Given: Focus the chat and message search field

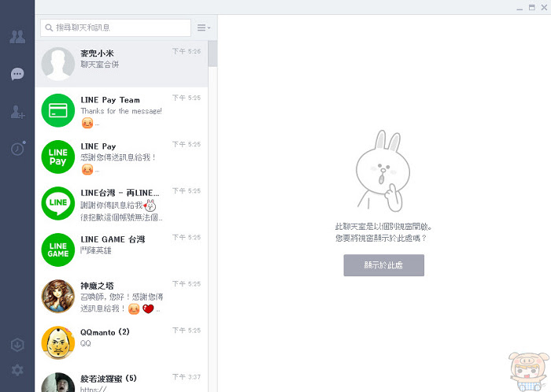Looking at the screenshot, I should tap(116, 28).
